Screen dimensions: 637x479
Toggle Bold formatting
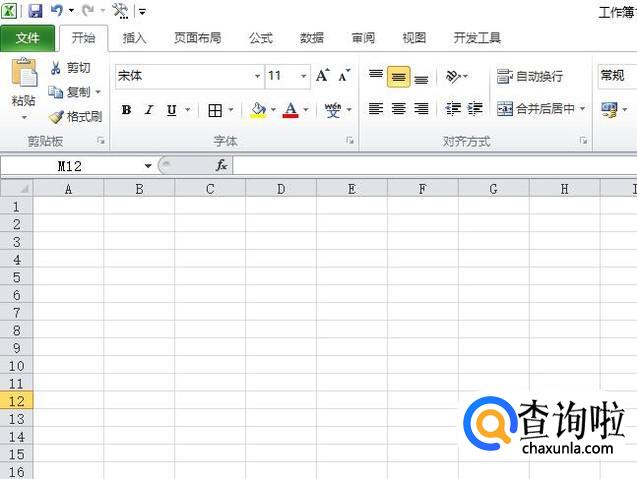126,110
